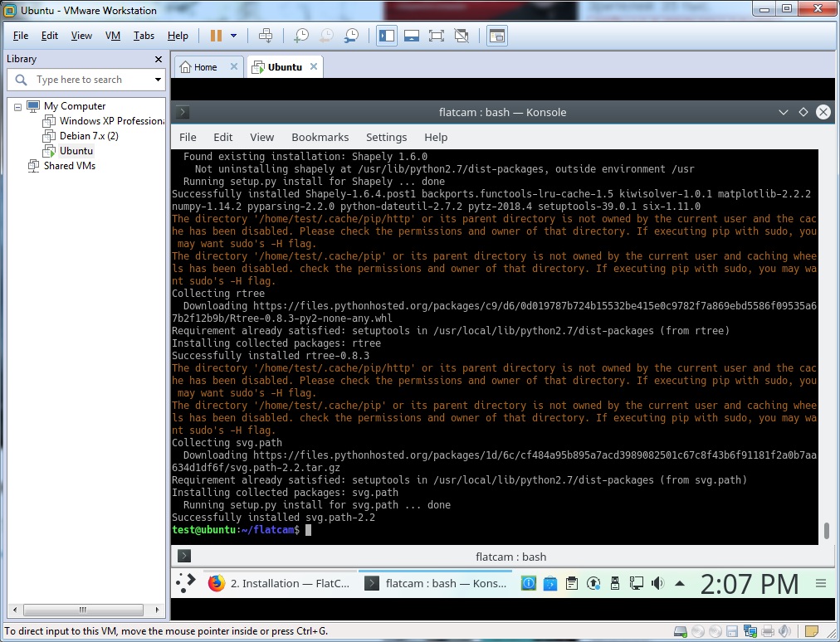Screen dimensions: 840x642
Task: Click library horizontal scrollbar left arrow
Action: coord(15,610)
